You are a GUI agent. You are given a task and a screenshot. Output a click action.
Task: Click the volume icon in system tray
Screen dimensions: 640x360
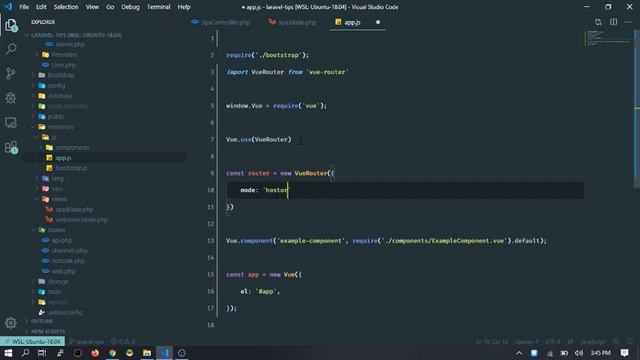(579, 353)
